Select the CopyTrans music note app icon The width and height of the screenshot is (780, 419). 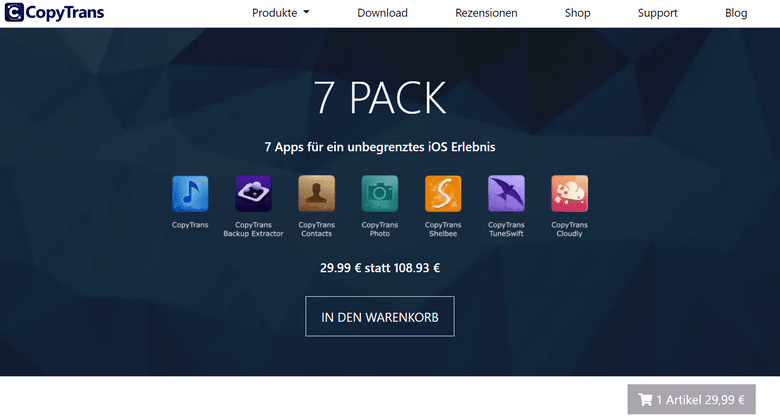click(190, 194)
